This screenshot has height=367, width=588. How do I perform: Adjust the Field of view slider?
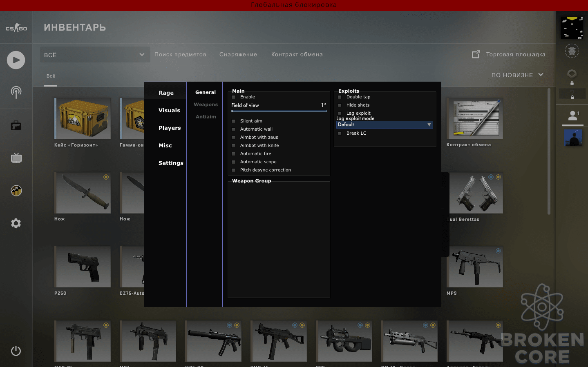[279, 111]
